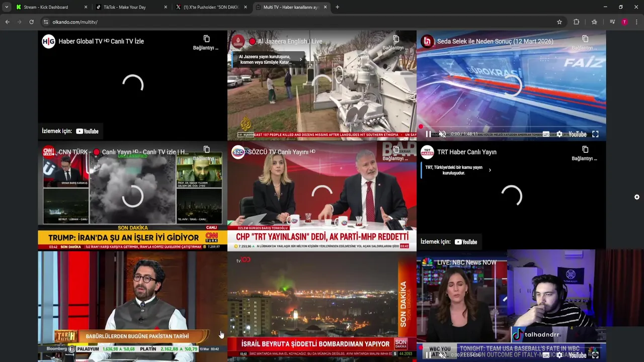Toggle subtitles on the NBC News video
This screenshot has width=644, height=362.
tap(546, 355)
